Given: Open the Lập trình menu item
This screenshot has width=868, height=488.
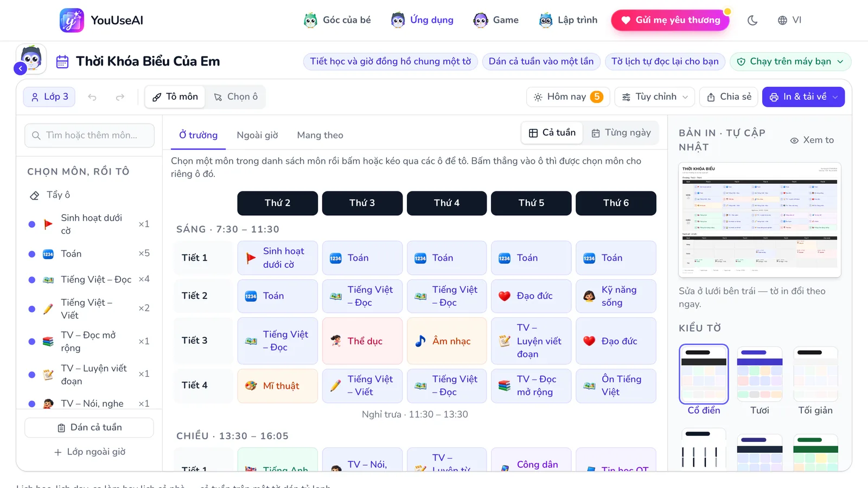Looking at the screenshot, I should click(x=568, y=20).
